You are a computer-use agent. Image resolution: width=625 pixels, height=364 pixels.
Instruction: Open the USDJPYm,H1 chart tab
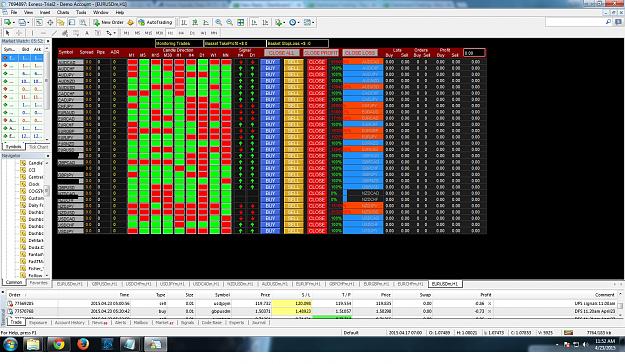pos(172,284)
